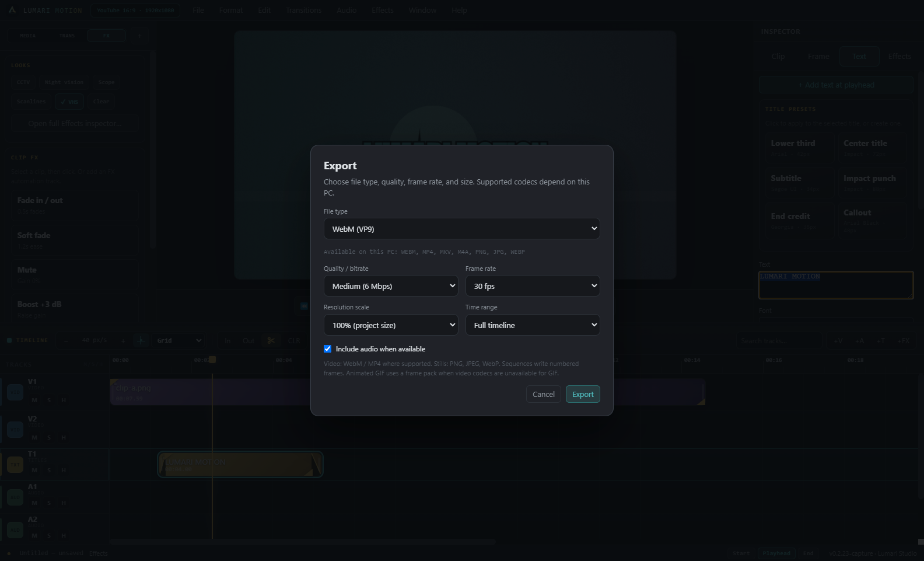This screenshot has width=924, height=561.
Task: Add a title track with +T
Action: pyautogui.click(x=881, y=341)
